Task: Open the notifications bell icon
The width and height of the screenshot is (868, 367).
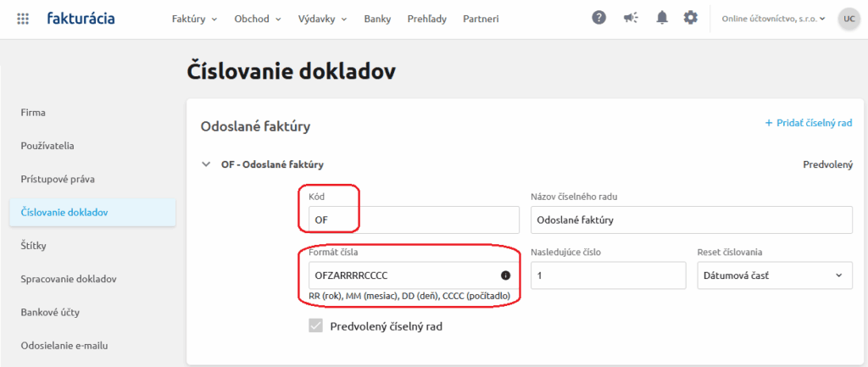Action: point(661,18)
